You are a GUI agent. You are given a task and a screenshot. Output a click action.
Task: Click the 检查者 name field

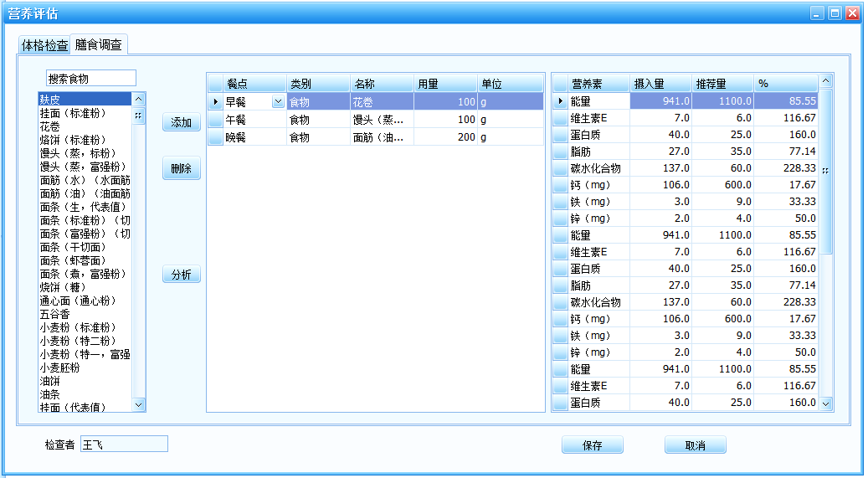point(124,444)
